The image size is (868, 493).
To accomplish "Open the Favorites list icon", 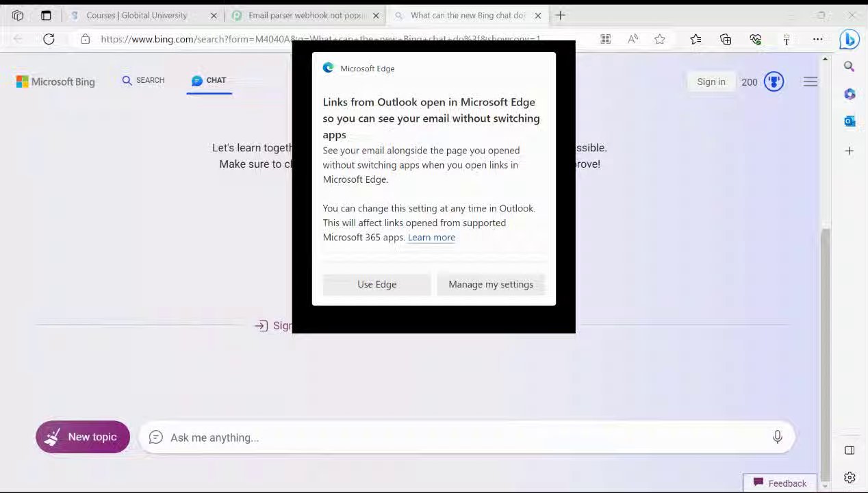I will coord(695,39).
